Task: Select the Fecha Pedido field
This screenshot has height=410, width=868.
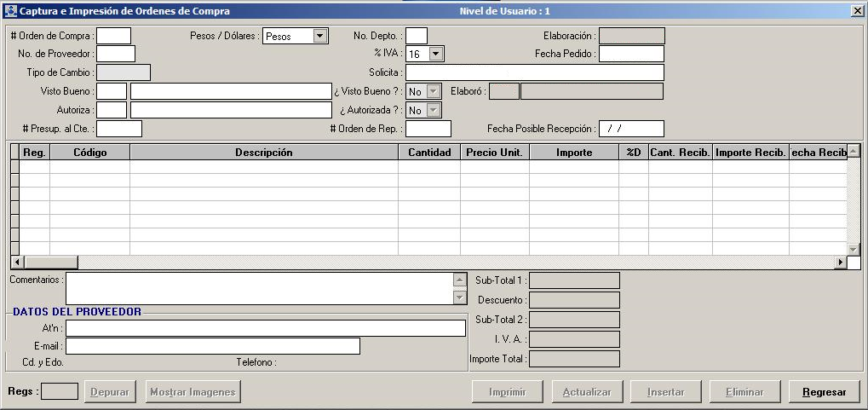Action: pyautogui.click(x=630, y=54)
